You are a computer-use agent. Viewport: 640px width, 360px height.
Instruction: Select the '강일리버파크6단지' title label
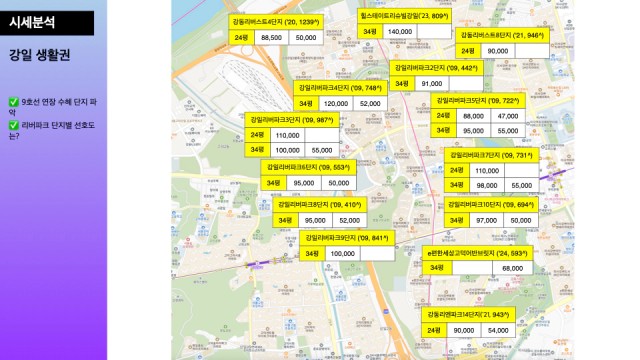tap(308, 167)
